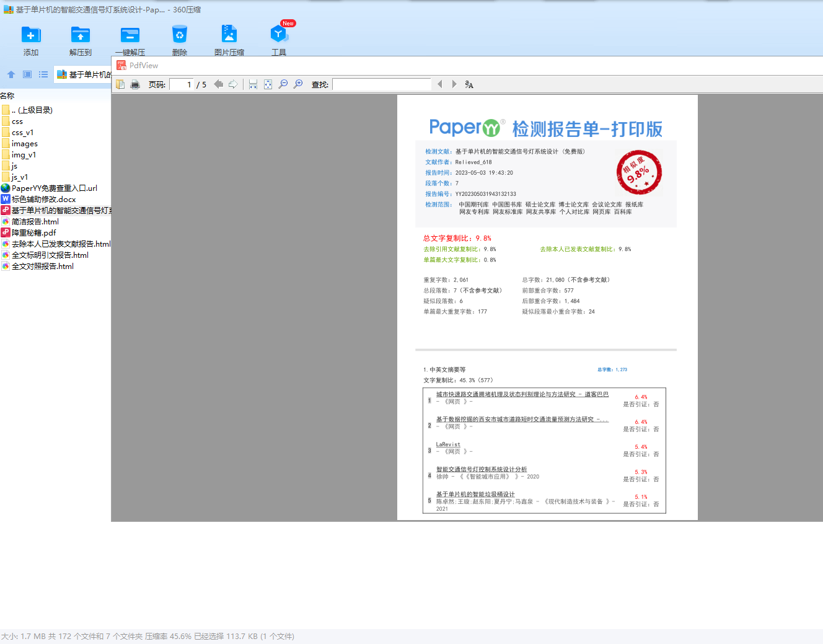This screenshot has width=823, height=644.
Task: Go to previous page in PdfView
Action: pos(218,84)
